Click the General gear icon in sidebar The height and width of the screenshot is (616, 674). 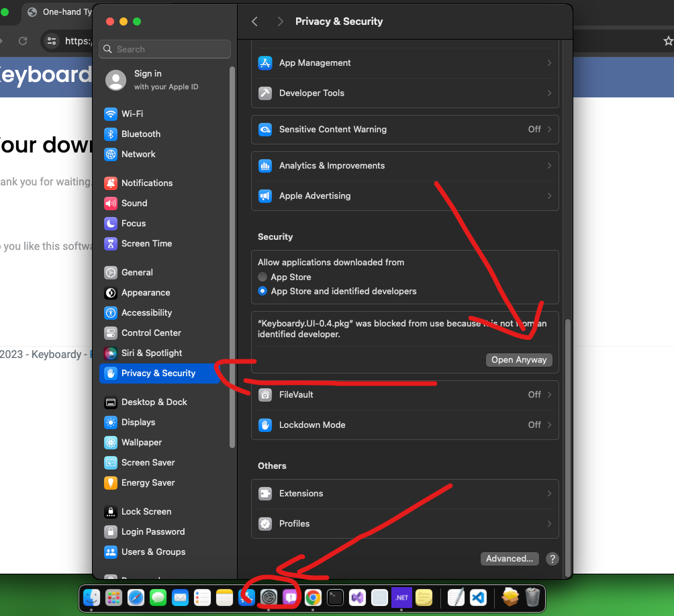click(111, 273)
